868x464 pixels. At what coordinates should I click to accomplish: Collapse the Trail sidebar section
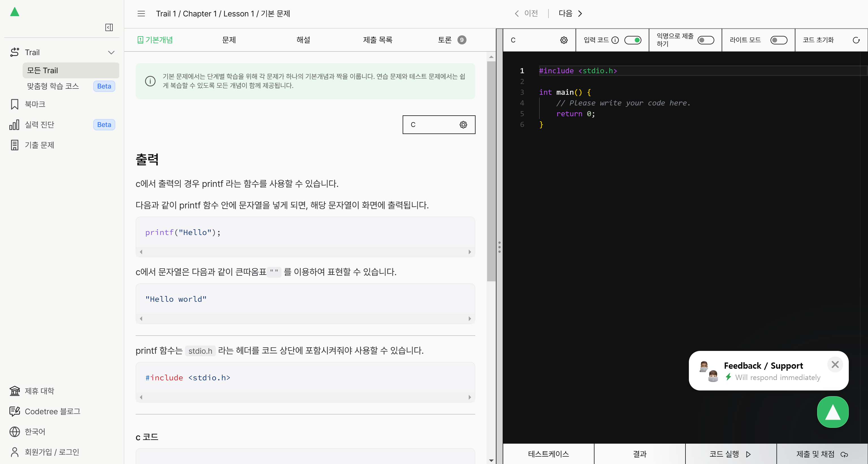(111, 52)
